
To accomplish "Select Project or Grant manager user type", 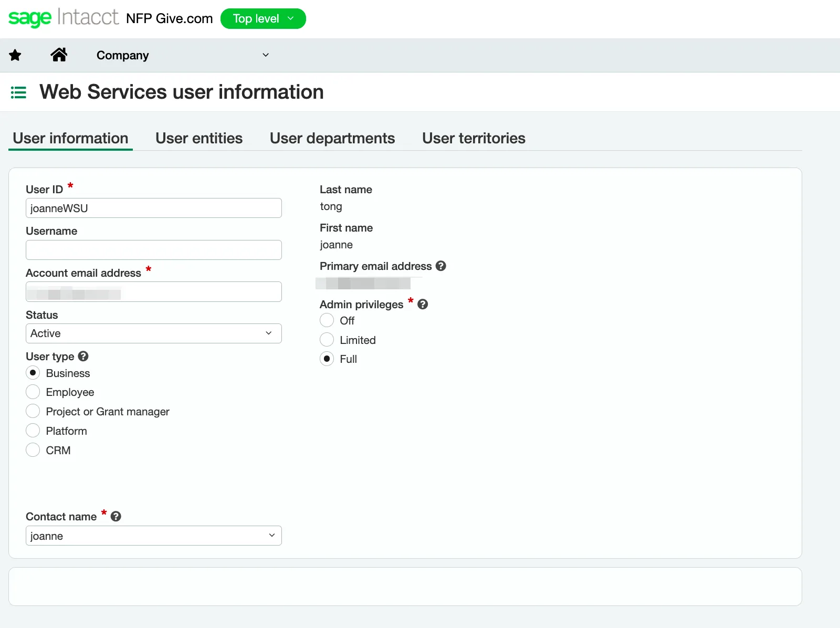I will (33, 411).
